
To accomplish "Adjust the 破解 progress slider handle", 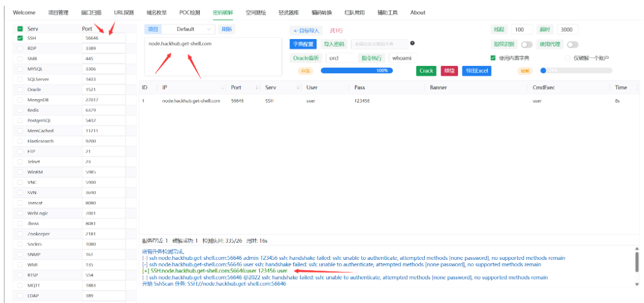I will 543,71.
